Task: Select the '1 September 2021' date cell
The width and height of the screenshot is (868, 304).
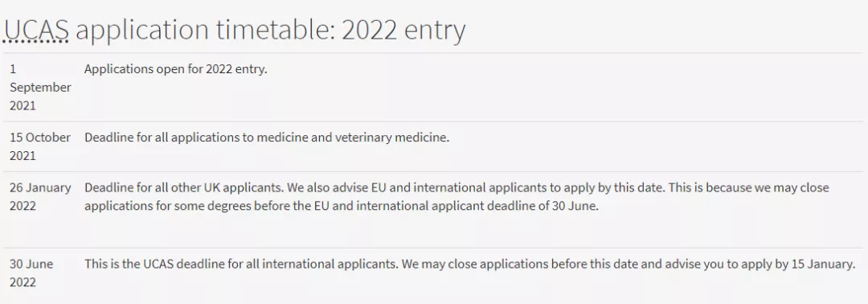Action: (x=40, y=88)
